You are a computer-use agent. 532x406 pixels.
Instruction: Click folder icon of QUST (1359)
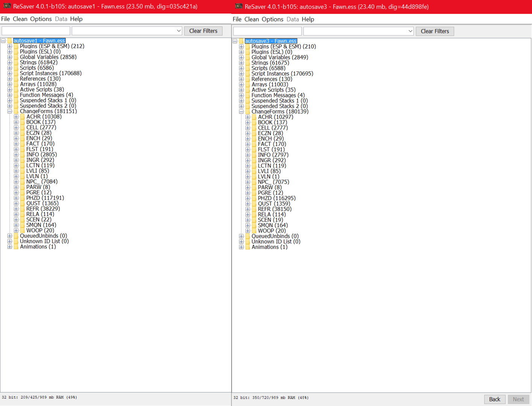click(x=254, y=204)
